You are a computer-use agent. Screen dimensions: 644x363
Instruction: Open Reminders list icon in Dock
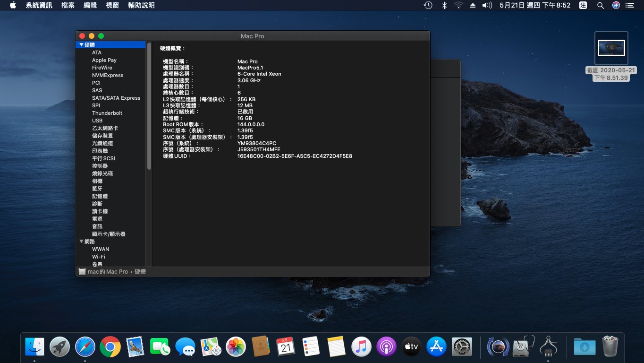311,347
